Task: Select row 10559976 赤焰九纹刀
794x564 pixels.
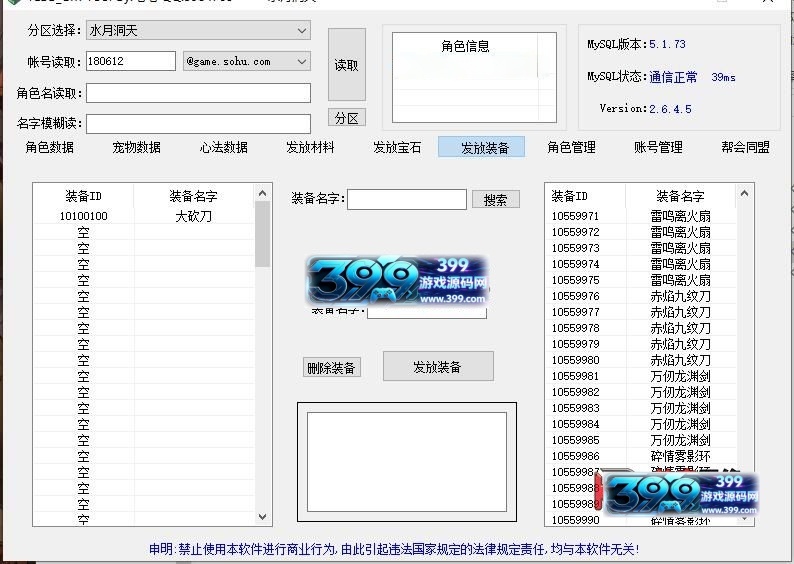Action: click(x=641, y=296)
